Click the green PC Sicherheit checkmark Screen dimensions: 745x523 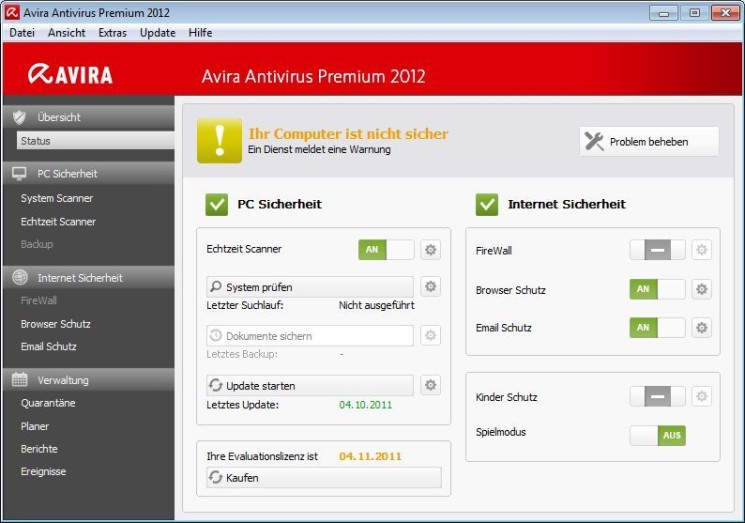(x=217, y=204)
